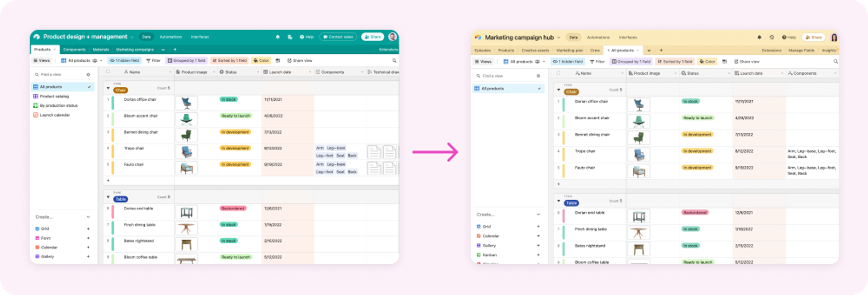Open row height icon in Marketing hub toolbar
Image resolution: width=868 pixels, height=295 pixels.
[725, 62]
